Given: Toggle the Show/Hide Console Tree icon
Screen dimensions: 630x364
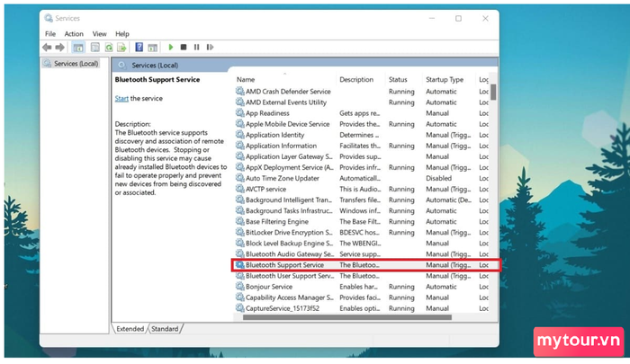Looking at the screenshot, I should click(78, 48).
